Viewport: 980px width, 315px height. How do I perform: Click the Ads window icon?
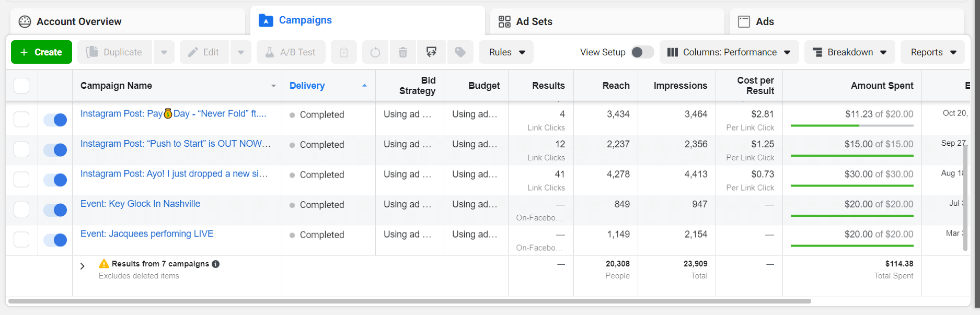coord(744,21)
